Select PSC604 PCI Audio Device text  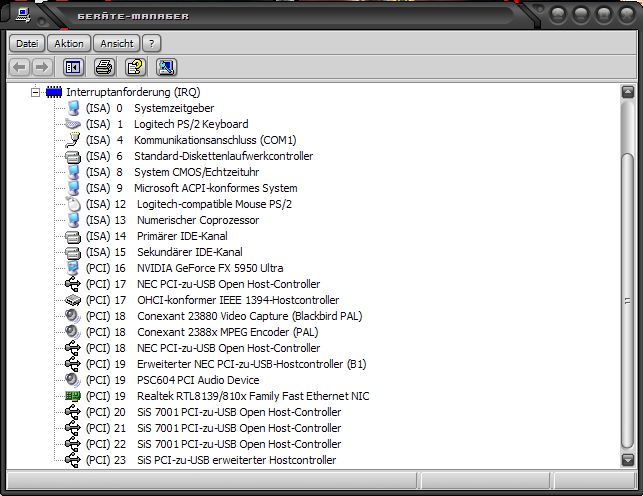(198, 380)
